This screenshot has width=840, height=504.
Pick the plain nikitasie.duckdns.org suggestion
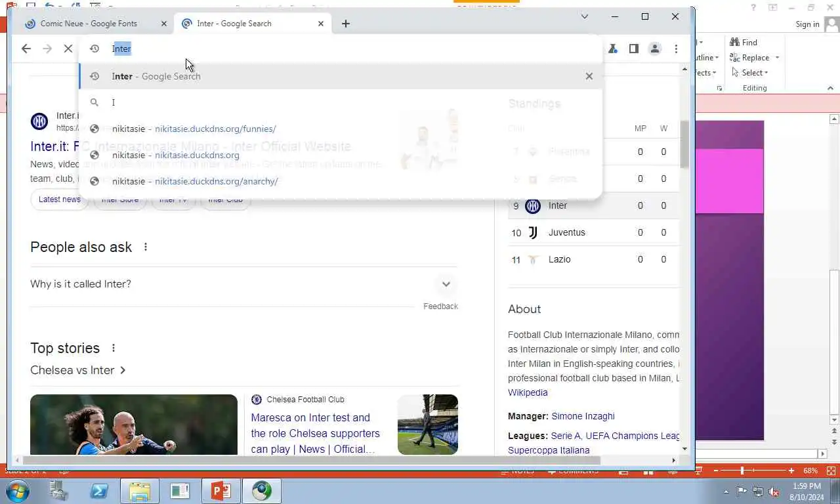(x=340, y=155)
